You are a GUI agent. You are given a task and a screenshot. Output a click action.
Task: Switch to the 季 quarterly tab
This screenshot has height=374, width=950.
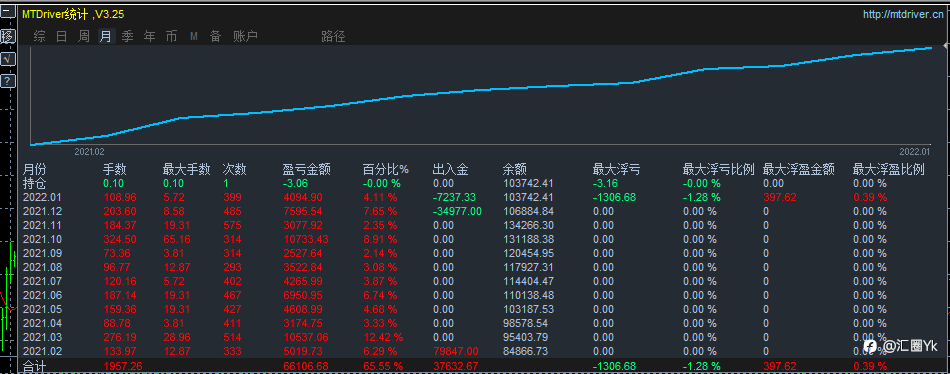coord(127,36)
